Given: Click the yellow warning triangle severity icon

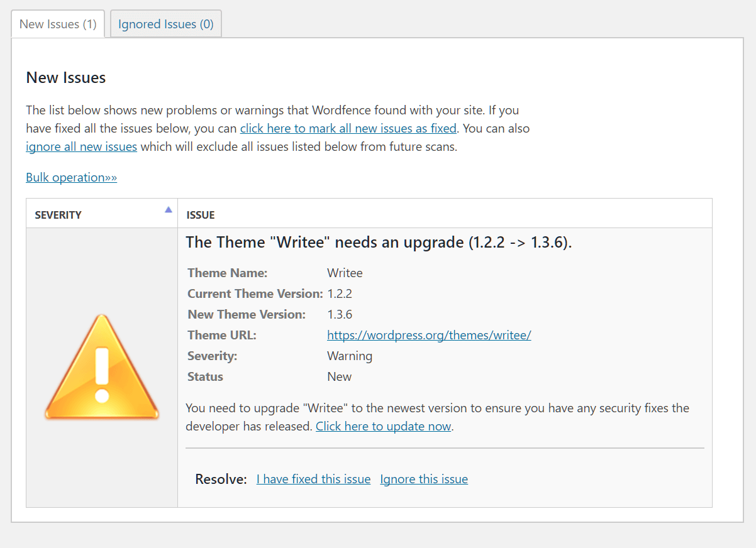Looking at the screenshot, I should [102, 368].
